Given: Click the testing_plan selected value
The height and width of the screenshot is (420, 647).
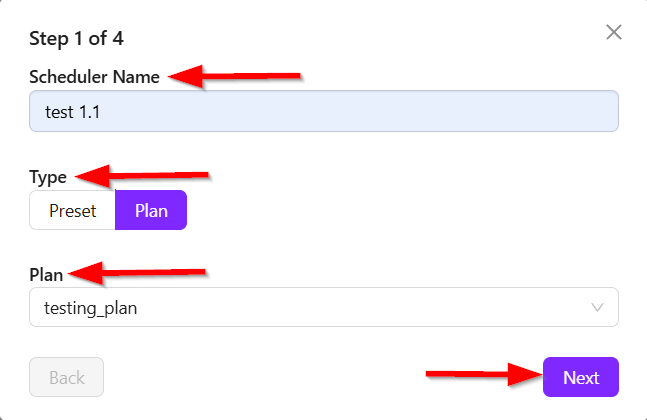Looking at the screenshot, I should coord(91,308).
